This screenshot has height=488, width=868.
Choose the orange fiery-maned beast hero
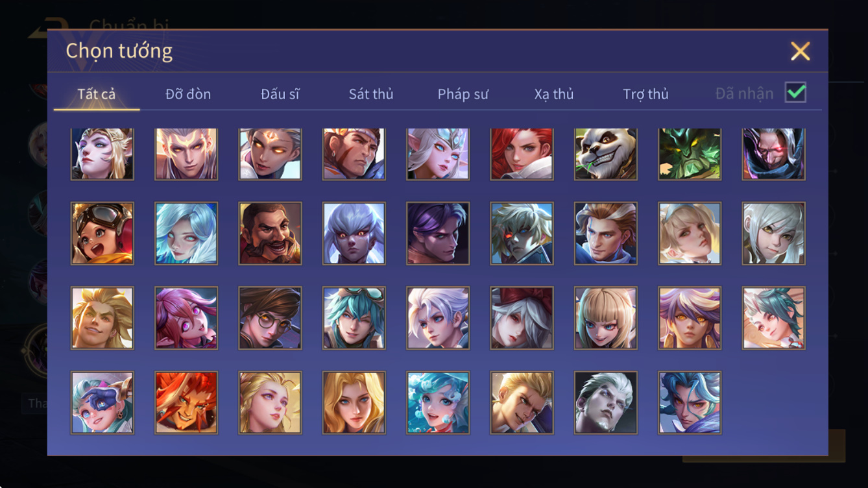tap(186, 402)
